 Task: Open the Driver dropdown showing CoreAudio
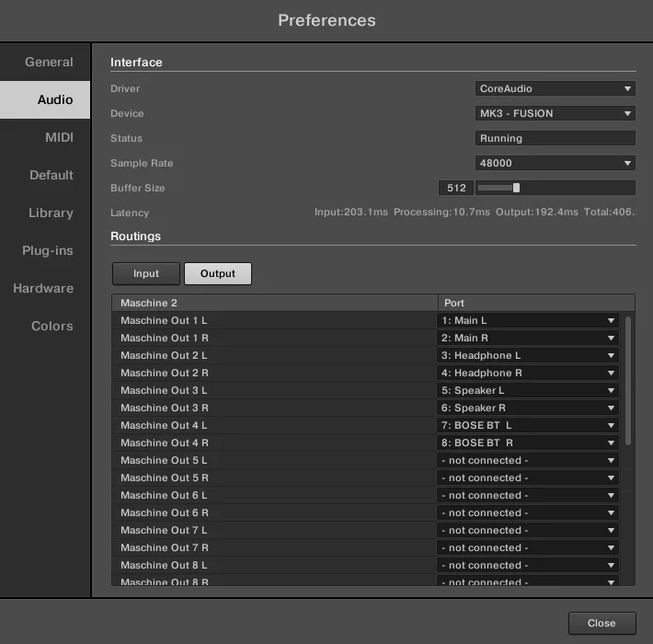[556, 88]
